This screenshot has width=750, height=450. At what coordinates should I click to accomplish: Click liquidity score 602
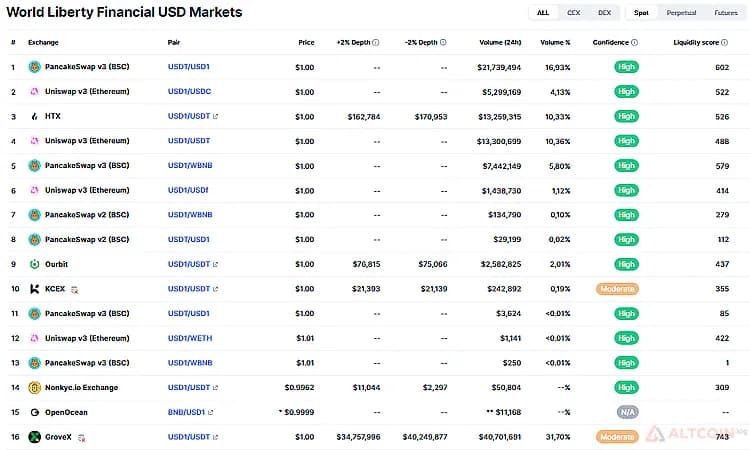[722, 67]
